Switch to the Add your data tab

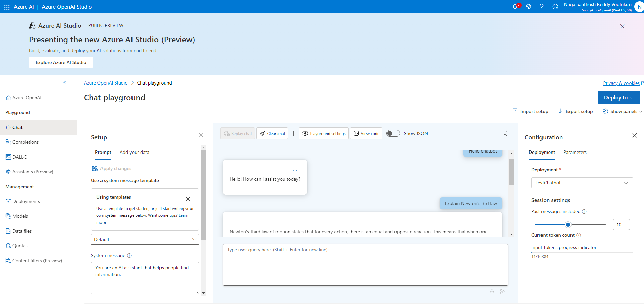pos(134,152)
